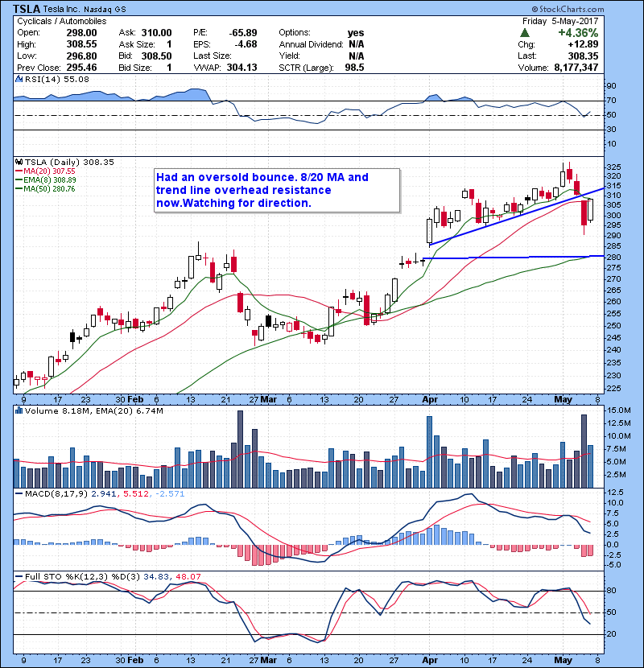Click the Cyclicals / Automobiles sector text

[x=62, y=21]
